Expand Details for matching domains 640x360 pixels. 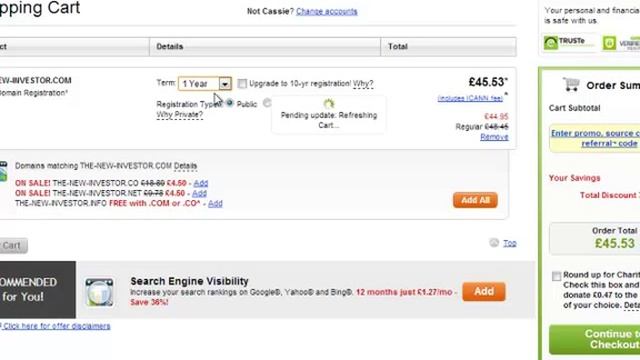[185, 166]
